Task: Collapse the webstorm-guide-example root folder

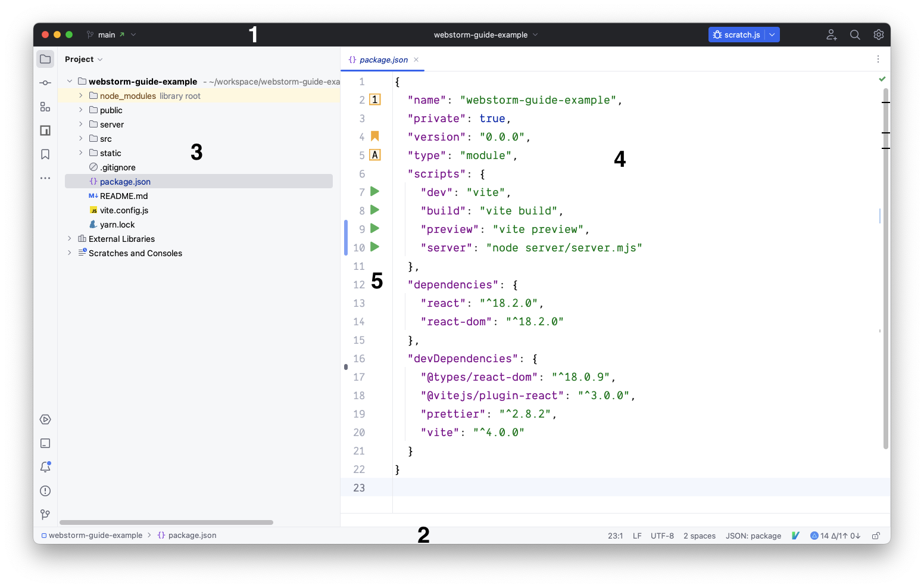Action: [70, 81]
